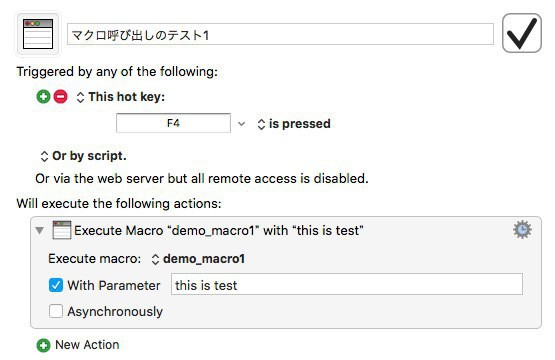Uncheck the With Parameter checkbox
Image resolution: width=555 pixels, height=360 pixels.
tap(56, 285)
